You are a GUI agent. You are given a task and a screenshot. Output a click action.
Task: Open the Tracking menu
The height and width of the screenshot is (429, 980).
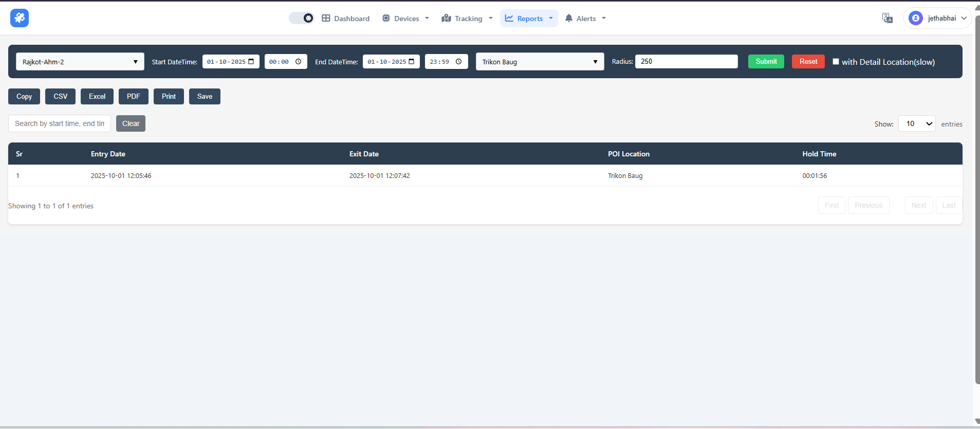coord(467,19)
